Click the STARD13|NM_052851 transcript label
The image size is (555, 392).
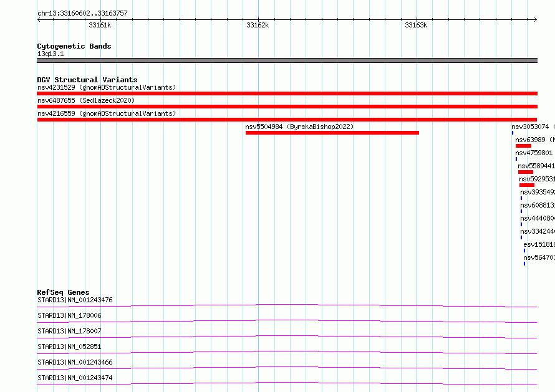coord(69,347)
